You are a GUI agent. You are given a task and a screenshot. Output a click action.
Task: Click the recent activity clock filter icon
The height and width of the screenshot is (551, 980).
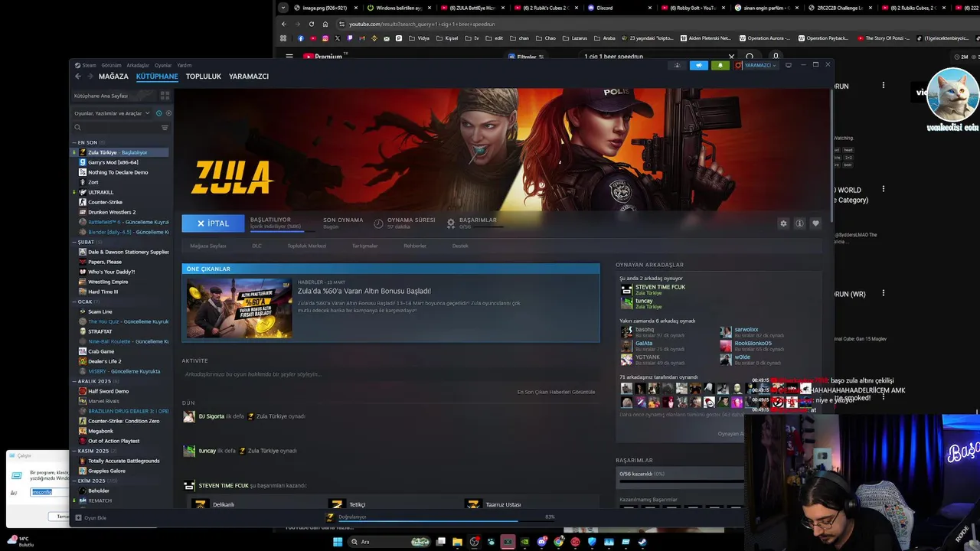[158, 113]
